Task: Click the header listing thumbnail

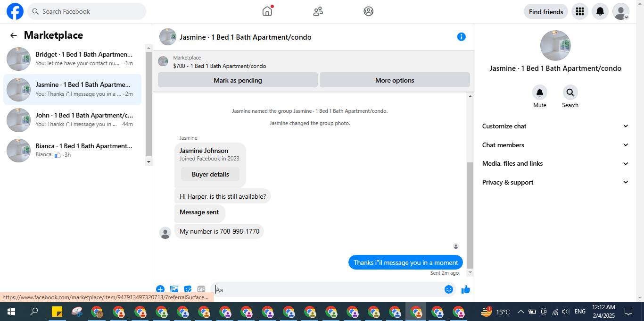Action: (x=168, y=37)
